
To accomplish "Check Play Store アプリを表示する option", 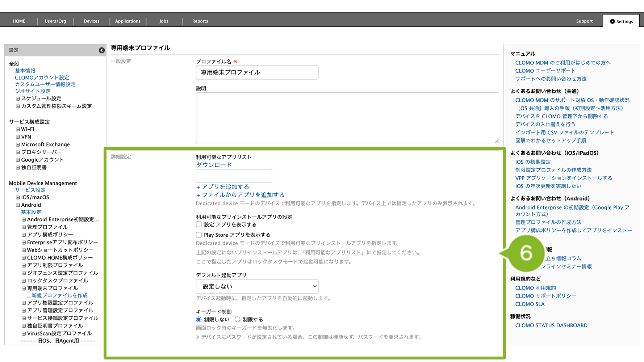I will pos(199,235).
